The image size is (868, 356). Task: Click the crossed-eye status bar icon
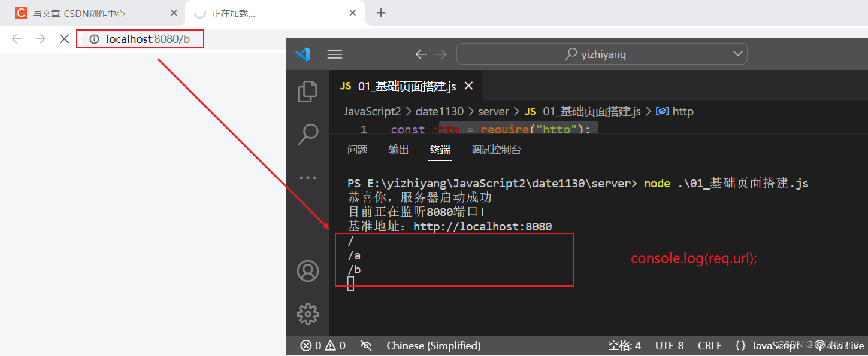366,345
